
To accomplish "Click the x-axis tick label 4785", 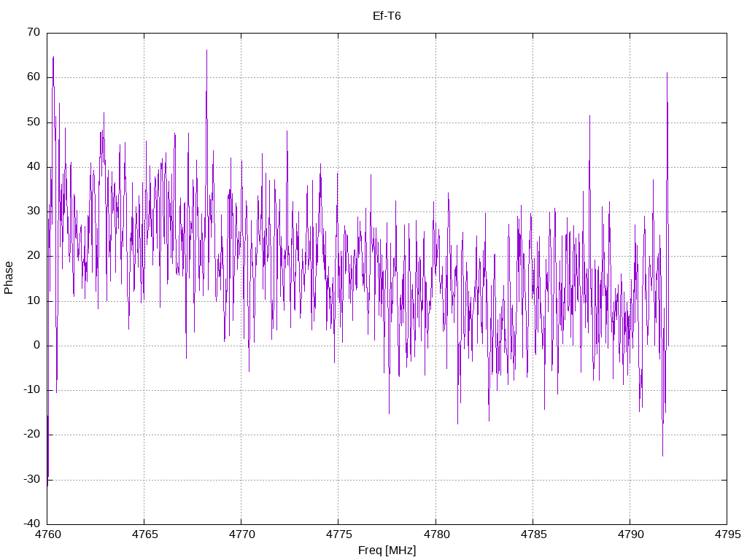I will coord(533,534).
